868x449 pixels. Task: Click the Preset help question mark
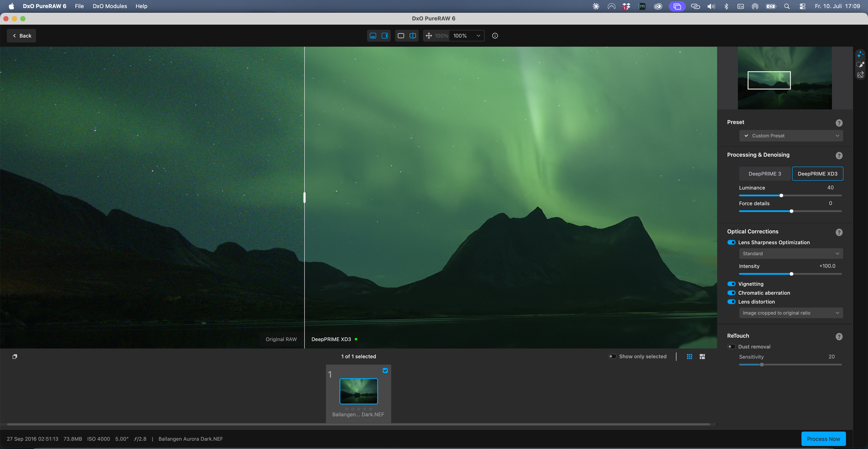click(839, 123)
